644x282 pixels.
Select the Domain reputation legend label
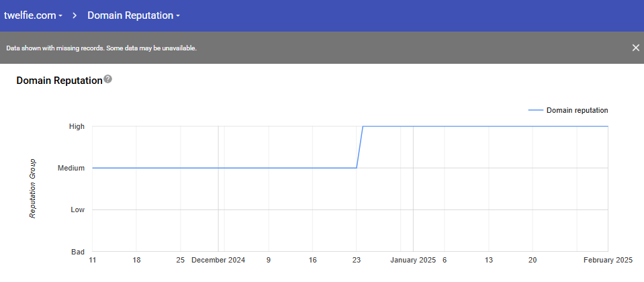(577, 110)
